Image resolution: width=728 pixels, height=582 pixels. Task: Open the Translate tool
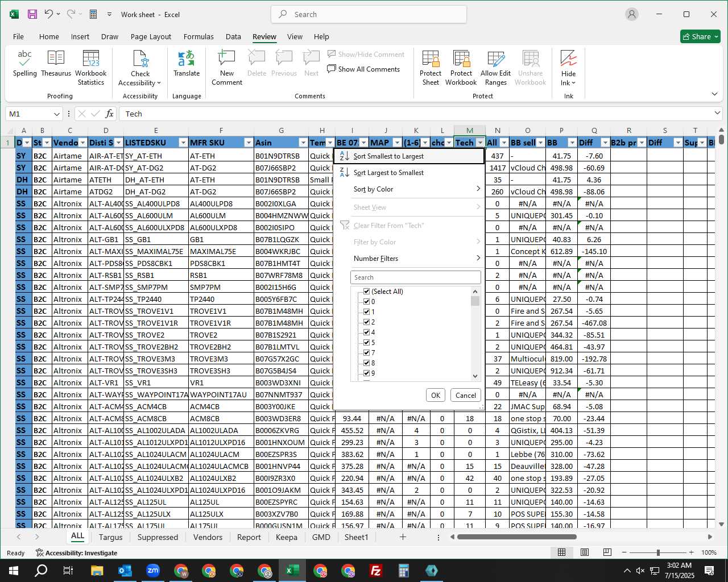187,64
